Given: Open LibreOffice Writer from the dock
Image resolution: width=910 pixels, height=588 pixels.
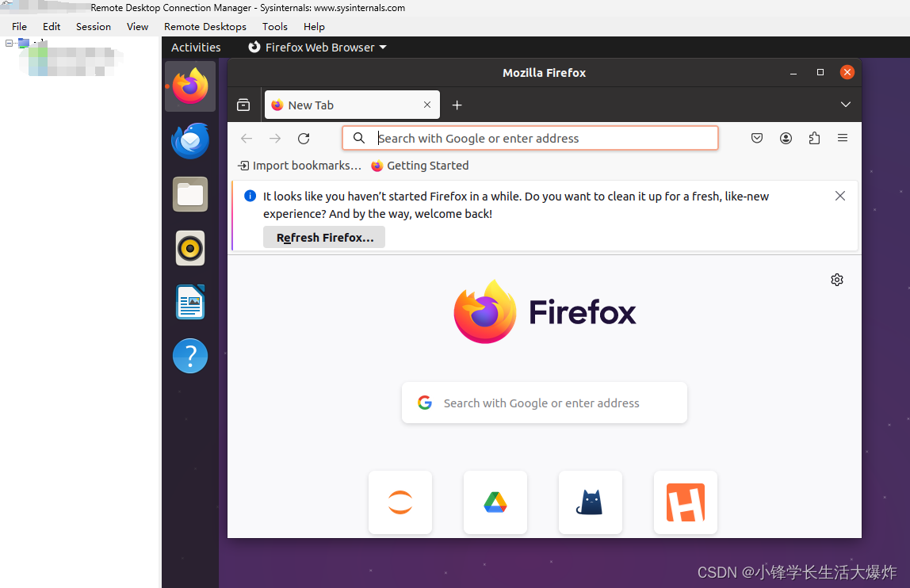Looking at the screenshot, I should (x=190, y=302).
